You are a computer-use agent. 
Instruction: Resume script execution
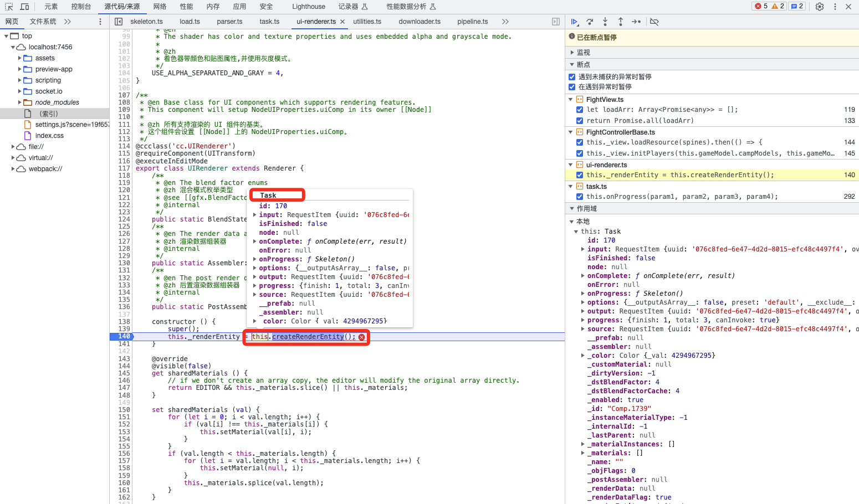click(575, 22)
